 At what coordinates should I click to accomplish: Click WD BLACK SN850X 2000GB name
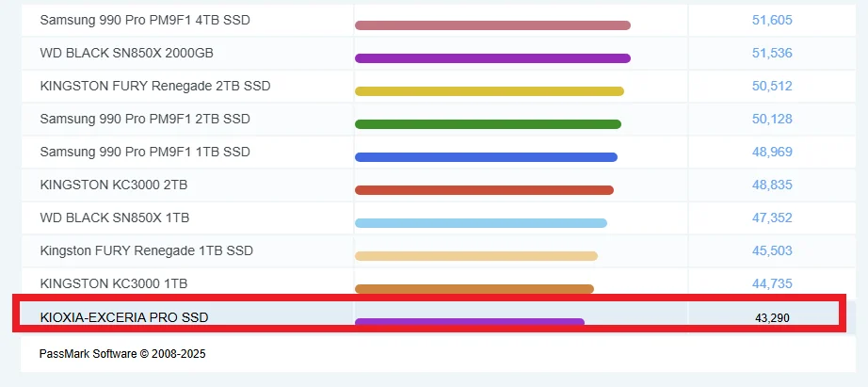pyautogui.click(x=133, y=53)
